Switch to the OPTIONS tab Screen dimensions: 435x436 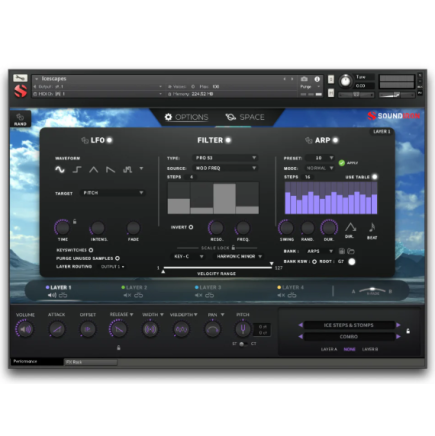coord(187,117)
